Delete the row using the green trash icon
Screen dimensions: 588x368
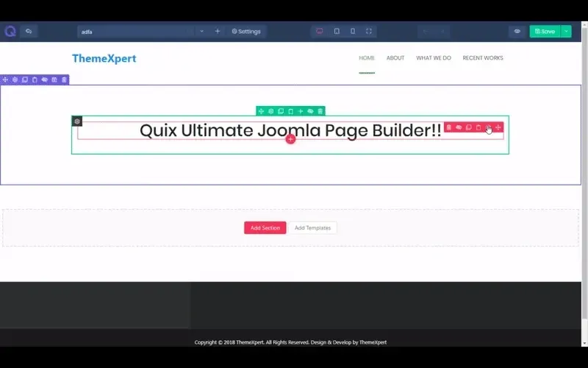click(320, 111)
